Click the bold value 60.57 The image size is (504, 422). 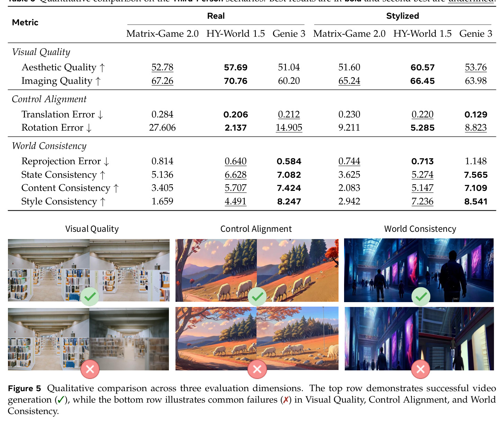coord(423,67)
